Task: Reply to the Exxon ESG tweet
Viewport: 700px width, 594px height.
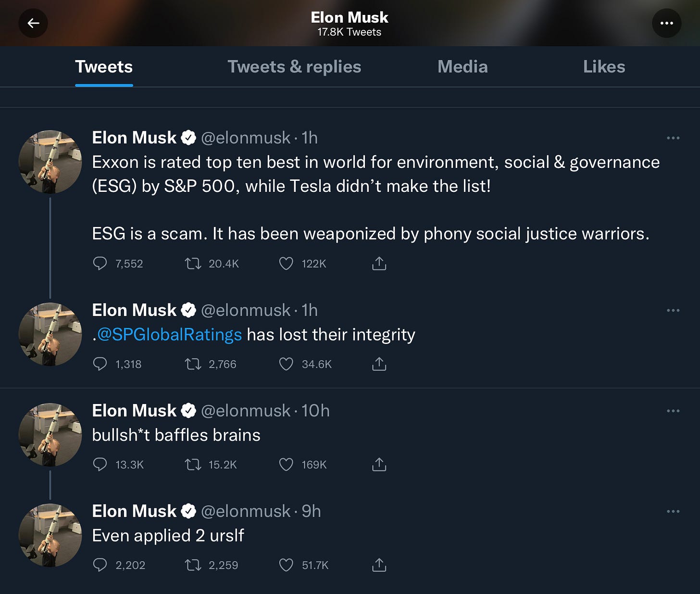Action: coord(100,264)
